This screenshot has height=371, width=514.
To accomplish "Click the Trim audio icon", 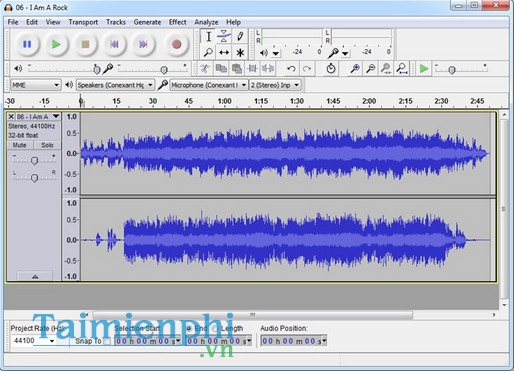I will pyautogui.click(x=252, y=69).
